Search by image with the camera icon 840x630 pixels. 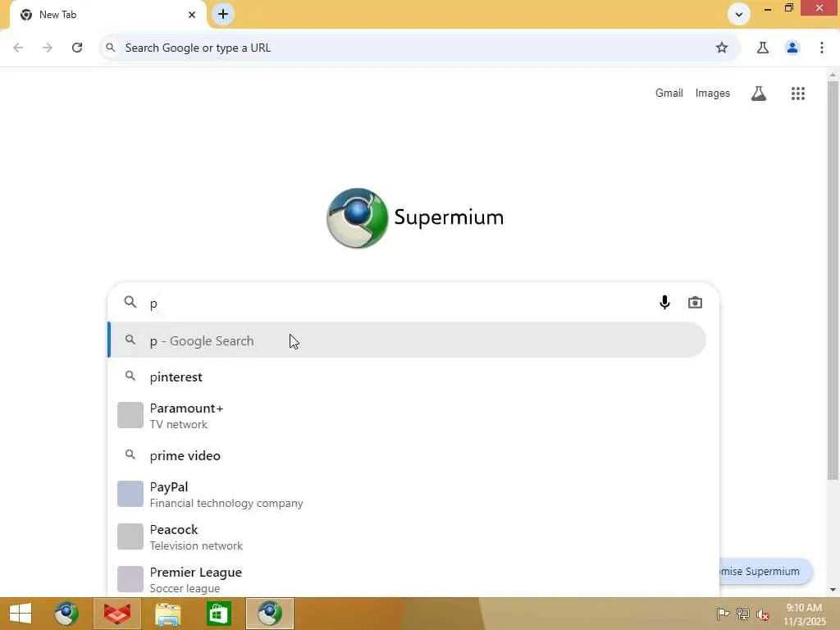695,303
